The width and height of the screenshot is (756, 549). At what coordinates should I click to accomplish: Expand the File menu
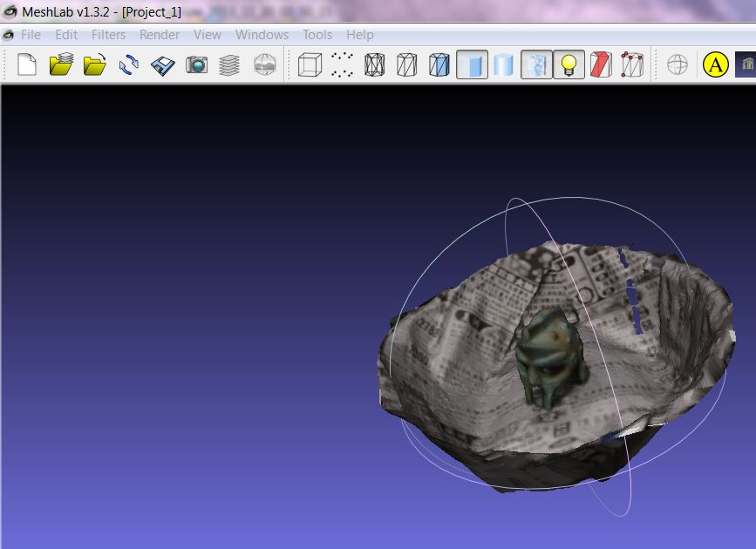click(31, 35)
